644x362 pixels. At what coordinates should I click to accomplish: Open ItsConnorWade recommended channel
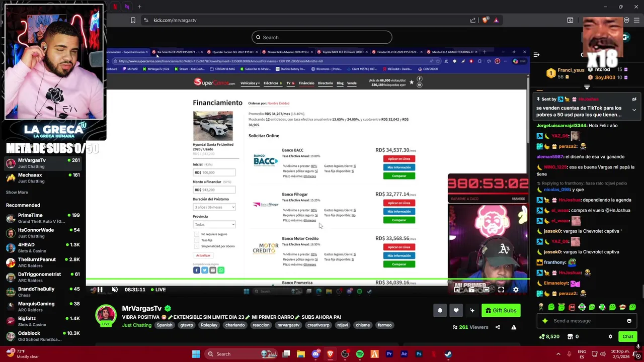43,233
